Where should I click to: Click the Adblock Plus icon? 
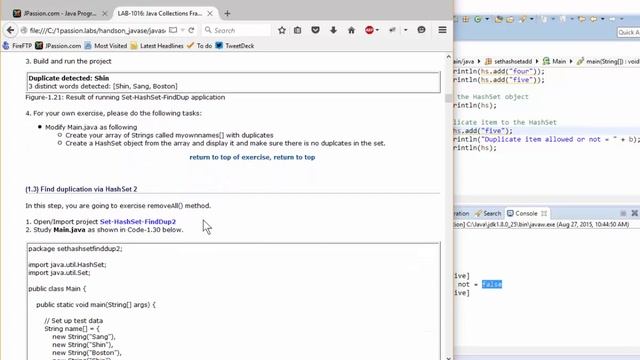pos(369,30)
